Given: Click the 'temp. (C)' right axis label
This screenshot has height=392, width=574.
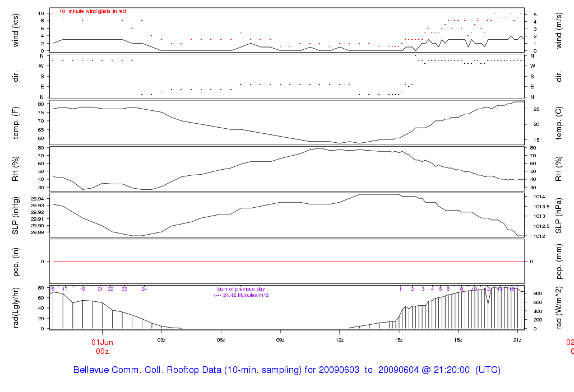Looking at the screenshot, I should click(559, 123).
